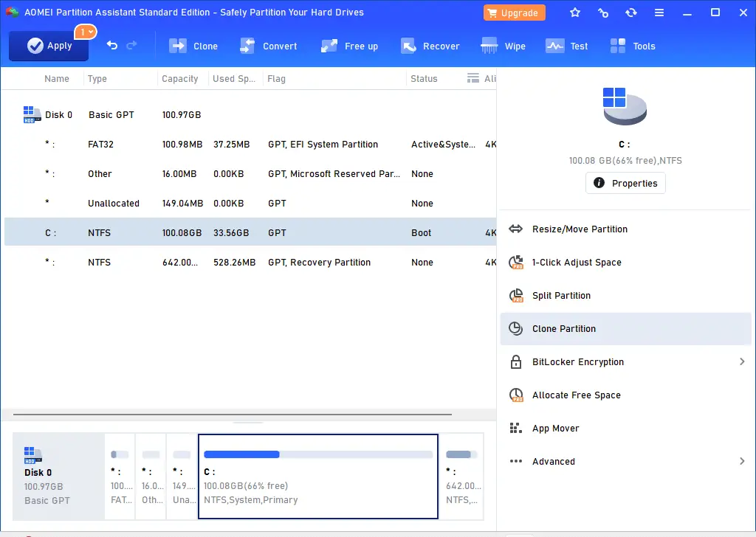Click the C: drive icon in right panel
The height and width of the screenshot is (537, 756).
[x=625, y=106]
